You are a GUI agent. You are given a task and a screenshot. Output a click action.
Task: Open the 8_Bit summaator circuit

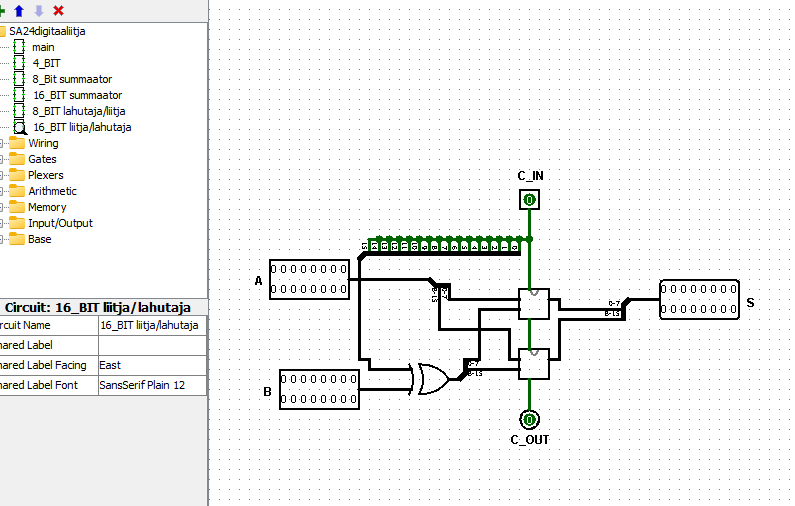72,79
